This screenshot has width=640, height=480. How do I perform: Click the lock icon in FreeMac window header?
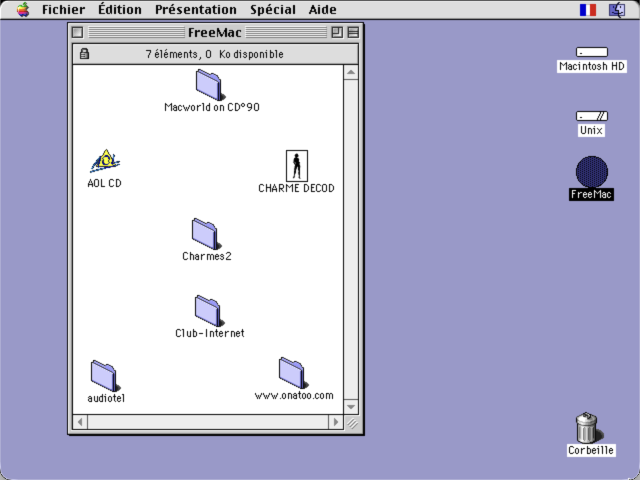tap(84, 53)
